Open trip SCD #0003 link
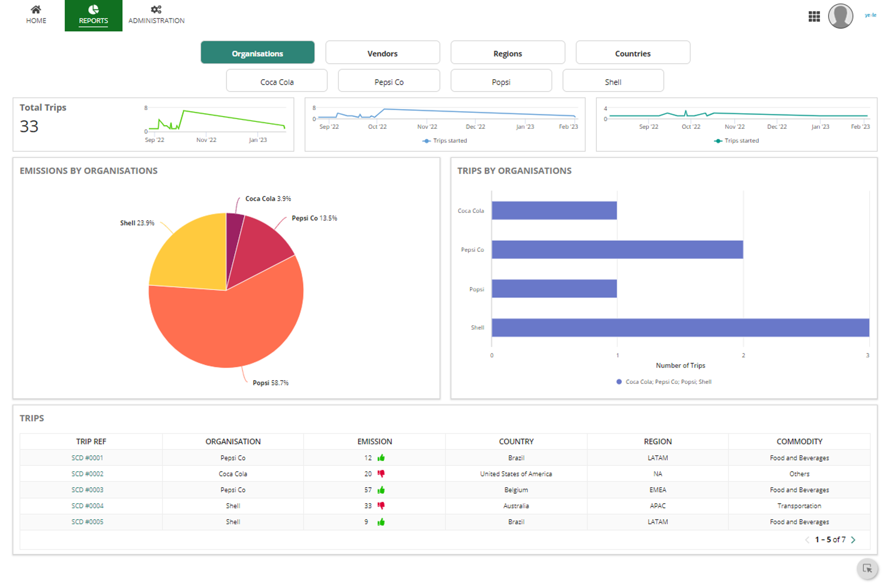Screen dimensions: 890x588 coord(87,490)
